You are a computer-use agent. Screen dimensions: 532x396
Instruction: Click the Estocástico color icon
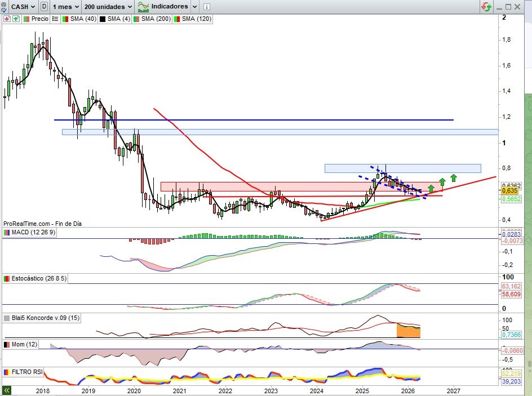tap(6, 279)
